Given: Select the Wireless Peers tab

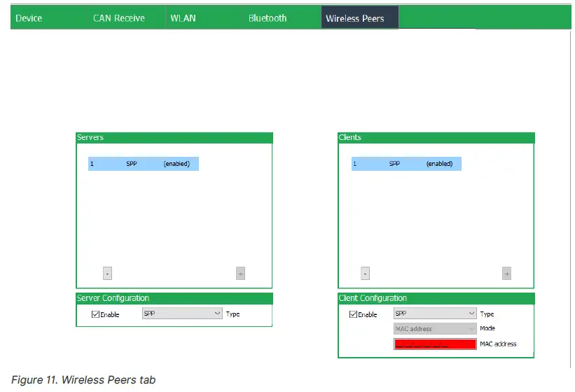Looking at the screenshot, I should pos(355,18).
